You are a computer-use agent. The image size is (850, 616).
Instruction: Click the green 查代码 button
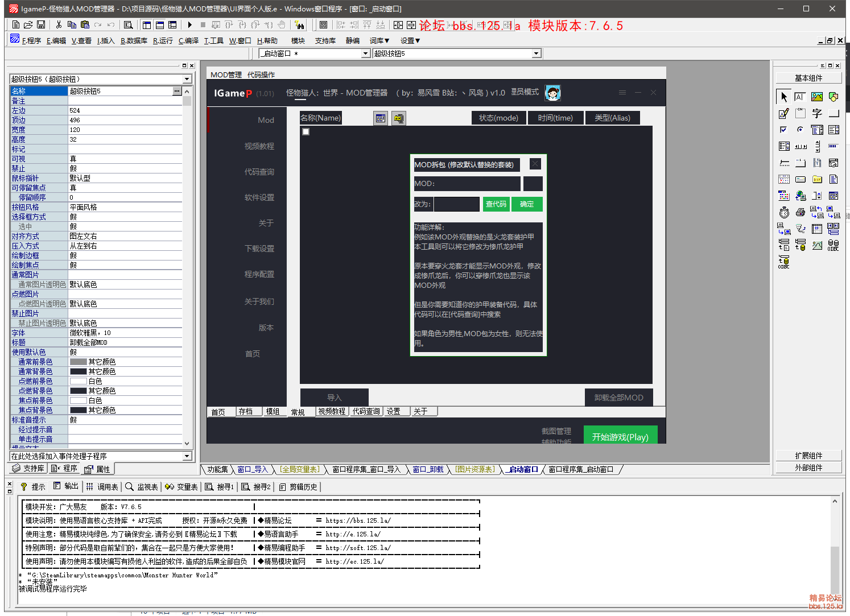(496, 204)
